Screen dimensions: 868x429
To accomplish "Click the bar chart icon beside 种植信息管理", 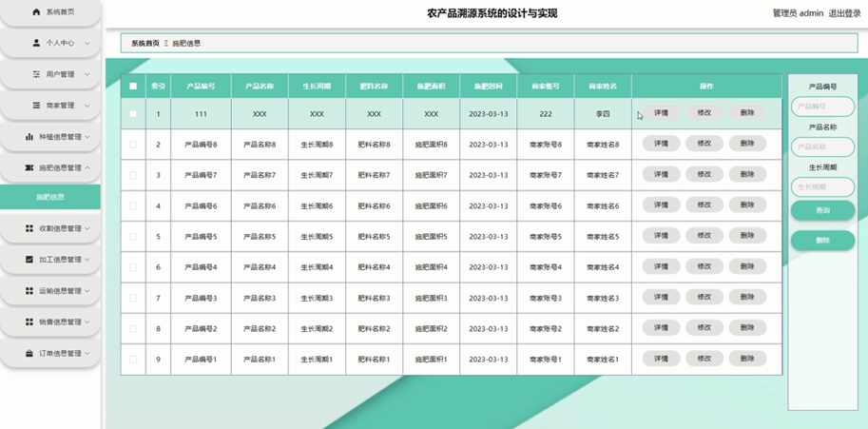I will pyautogui.click(x=29, y=136).
